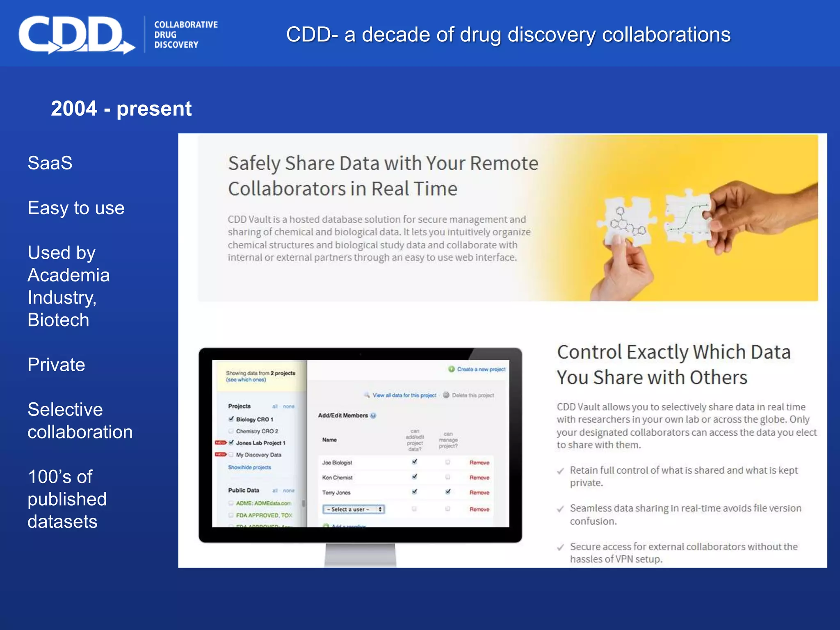Select all under Public Data heading
Viewport: 840px width, 630px height.
[x=275, y=491]
